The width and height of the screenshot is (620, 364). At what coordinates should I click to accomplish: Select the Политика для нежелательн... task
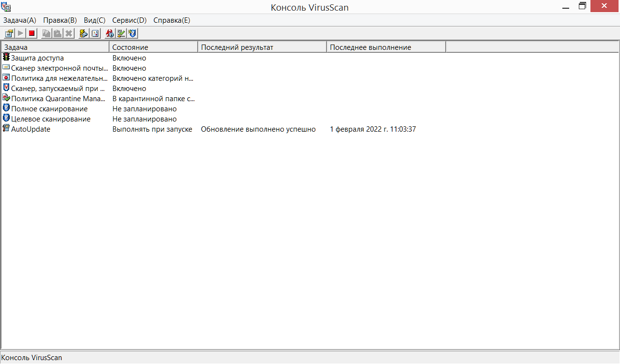click(x=60, y=78)
